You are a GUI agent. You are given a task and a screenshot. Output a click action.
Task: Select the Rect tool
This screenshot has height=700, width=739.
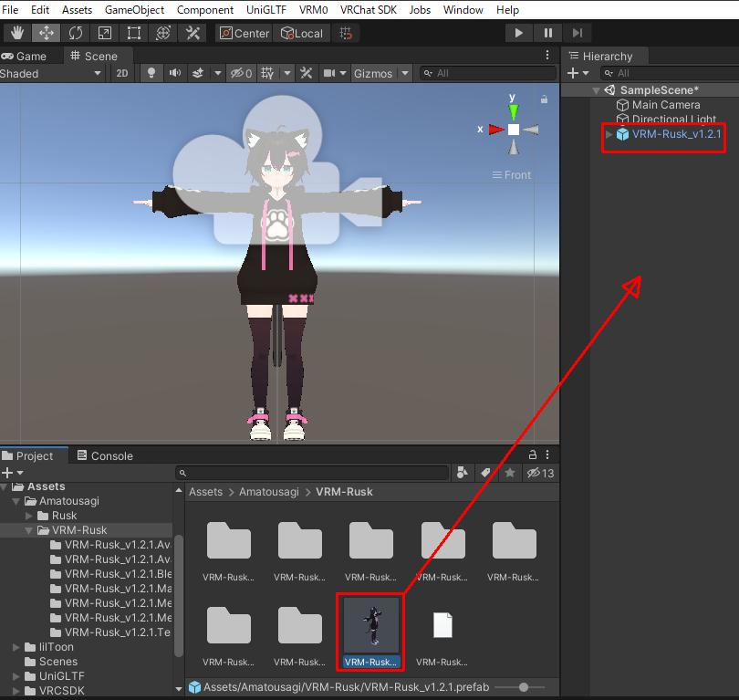[x=134, y=33]
